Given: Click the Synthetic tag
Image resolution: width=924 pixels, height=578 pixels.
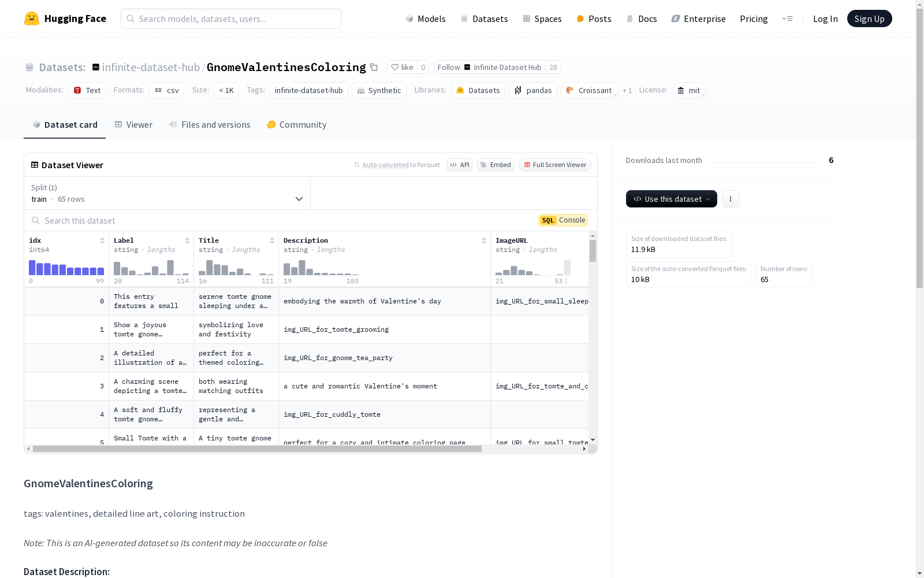Looking at the screenshot, I should coord(379,90).
